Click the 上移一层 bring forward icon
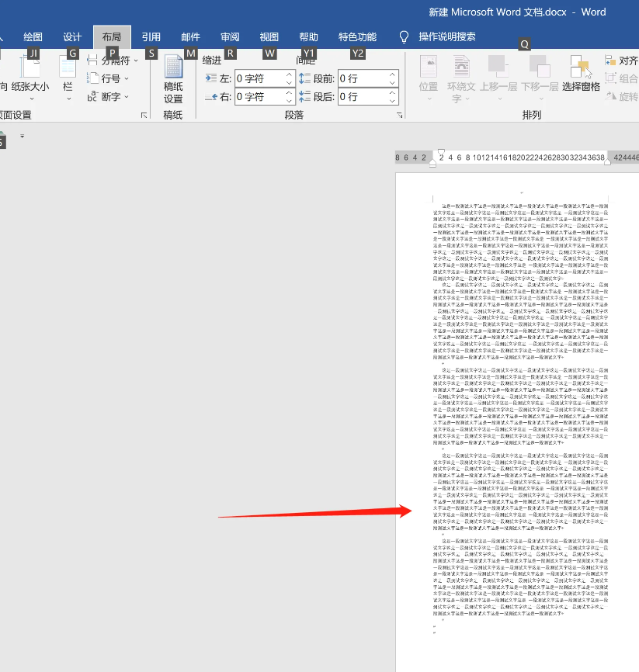The width and height of the screenshot is (639, 672). [498, 67]
